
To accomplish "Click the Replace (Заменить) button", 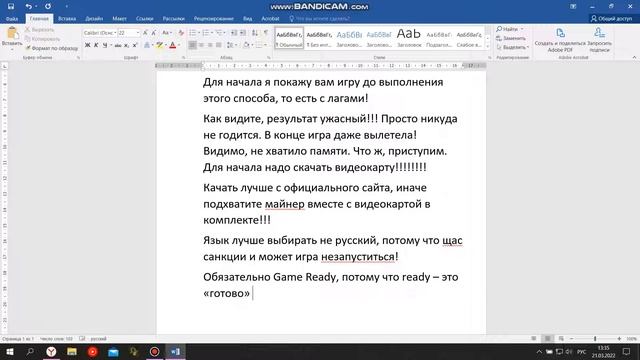I will (511, 38).
